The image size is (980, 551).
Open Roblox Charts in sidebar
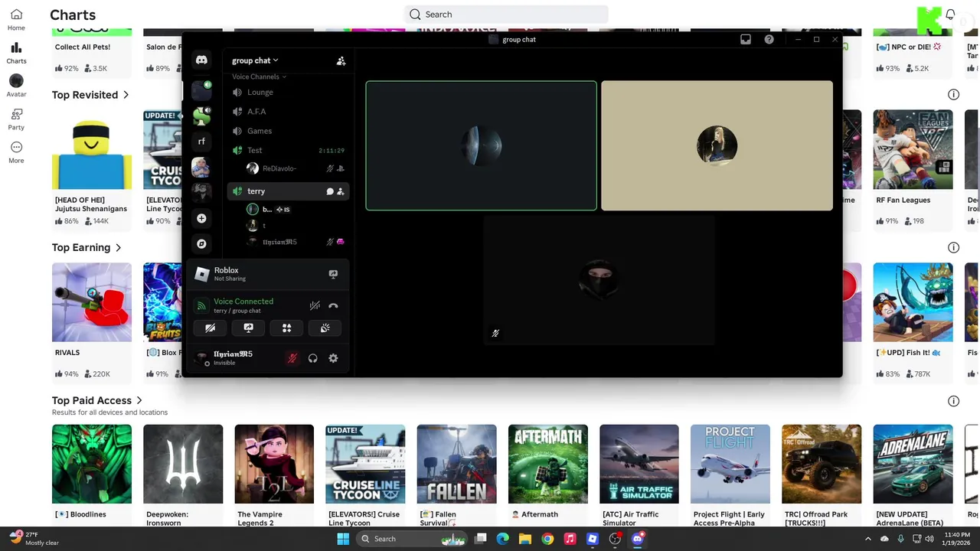16,52
